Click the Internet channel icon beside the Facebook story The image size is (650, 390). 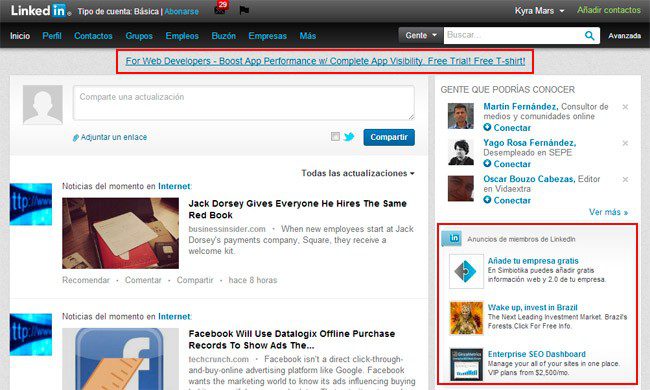(x=31, y=334)
